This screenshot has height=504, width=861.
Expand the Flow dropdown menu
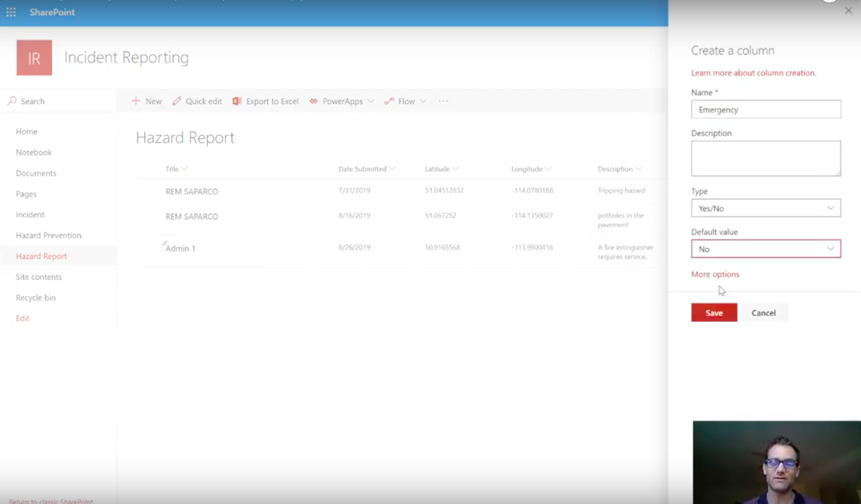coord(422,101)
